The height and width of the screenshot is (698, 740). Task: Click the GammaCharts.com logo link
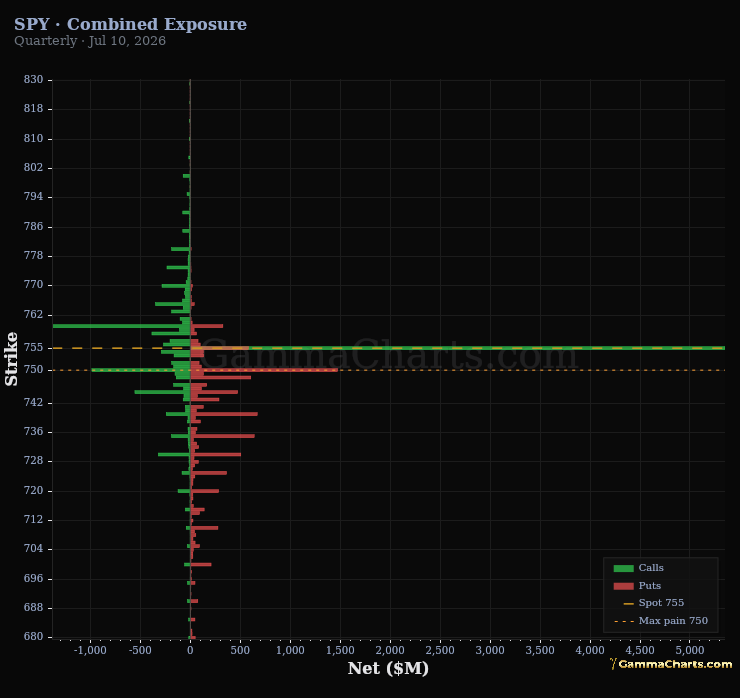pos(671,664)
